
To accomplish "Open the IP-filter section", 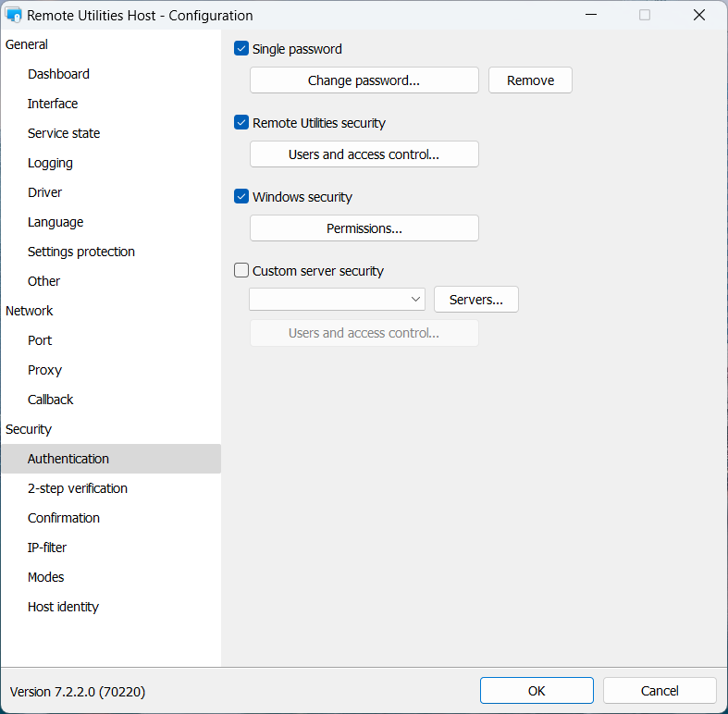I will point(47,548).
